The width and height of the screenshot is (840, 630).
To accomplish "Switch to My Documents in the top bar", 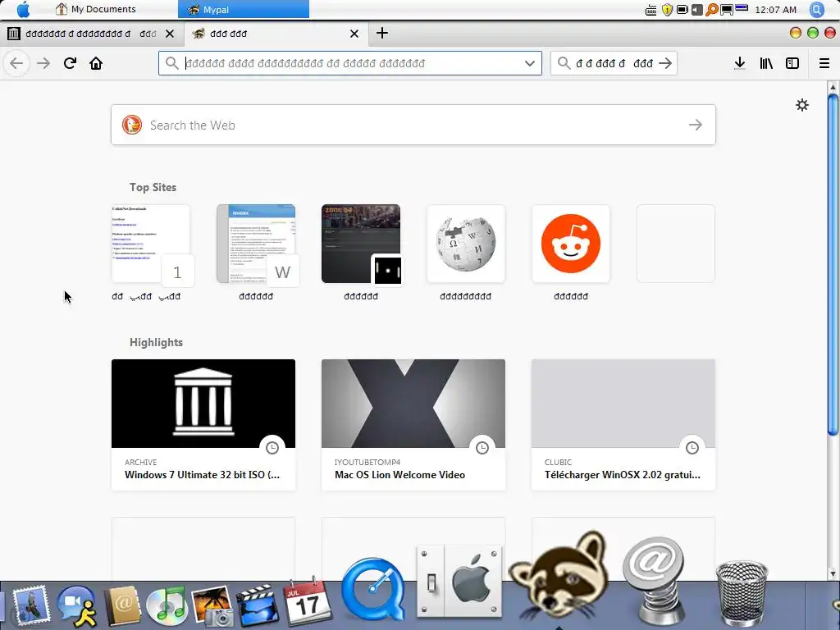I will tap(97, 9).
